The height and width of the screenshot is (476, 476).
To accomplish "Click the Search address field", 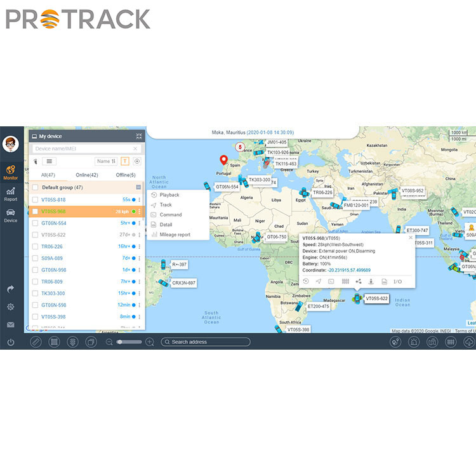I will (x=206, y=342).
